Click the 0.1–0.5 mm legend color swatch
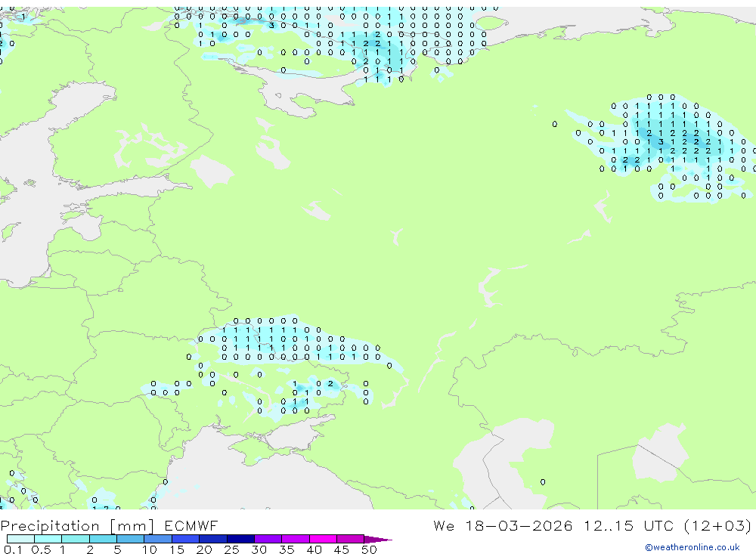The width and height of the screenshot is (756, 554). (20, 539)
